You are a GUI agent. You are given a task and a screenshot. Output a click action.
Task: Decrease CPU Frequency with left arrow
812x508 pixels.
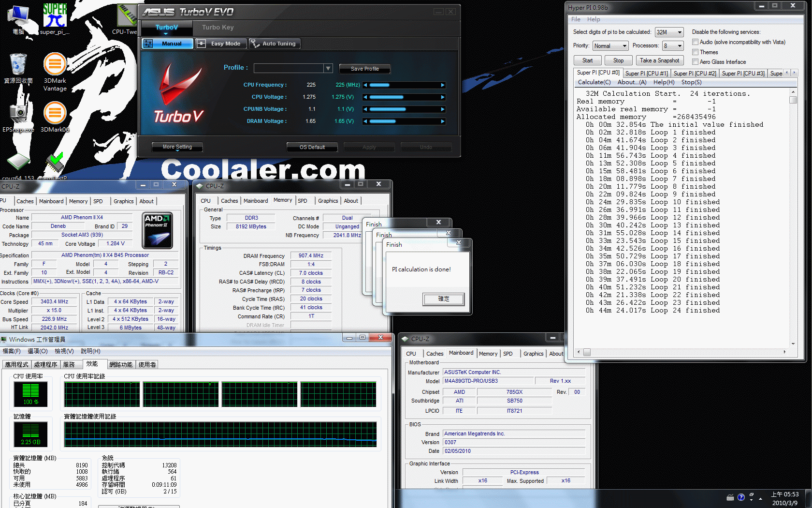coord(365,85)
